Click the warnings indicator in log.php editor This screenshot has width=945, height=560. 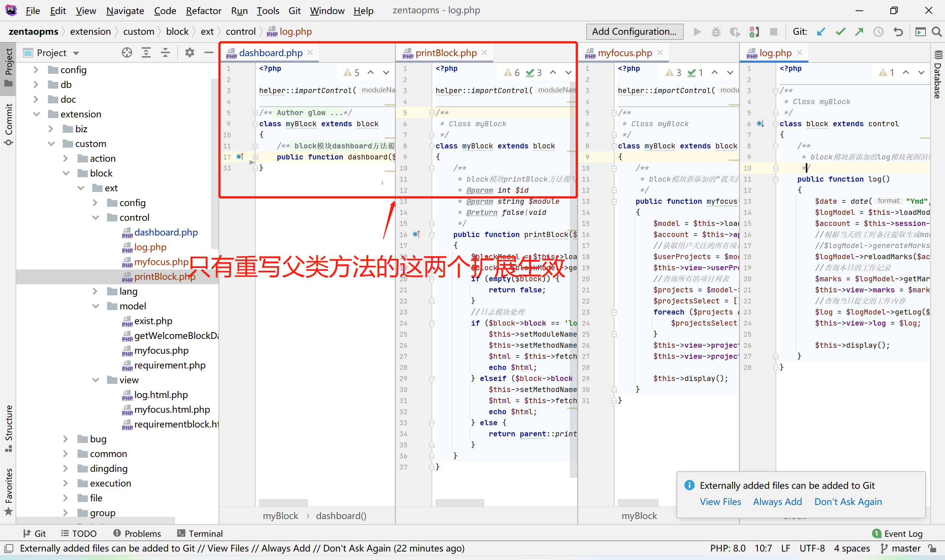pyautogui.click(x=887, y=72)
